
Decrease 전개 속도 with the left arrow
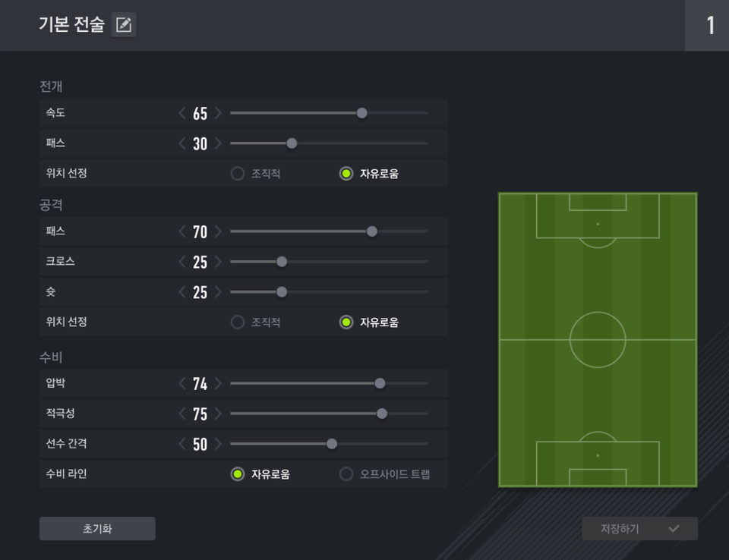182,113
